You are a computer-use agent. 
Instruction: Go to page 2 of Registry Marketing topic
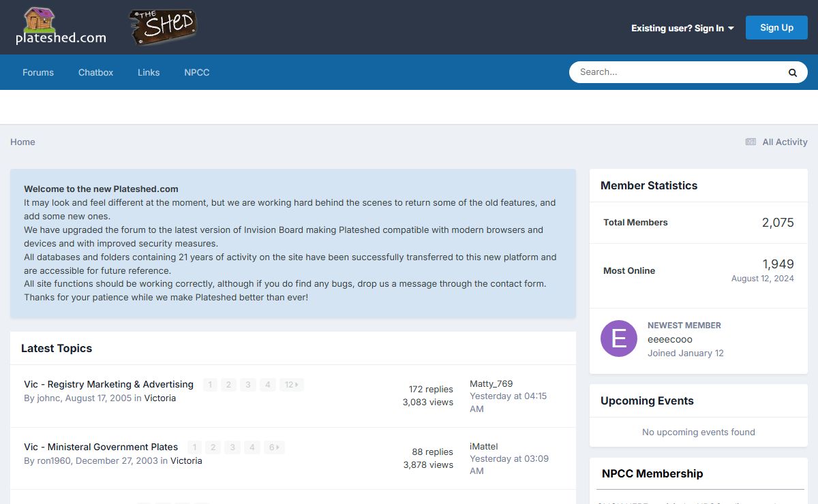pyautogui.click(x=229, y=385)
